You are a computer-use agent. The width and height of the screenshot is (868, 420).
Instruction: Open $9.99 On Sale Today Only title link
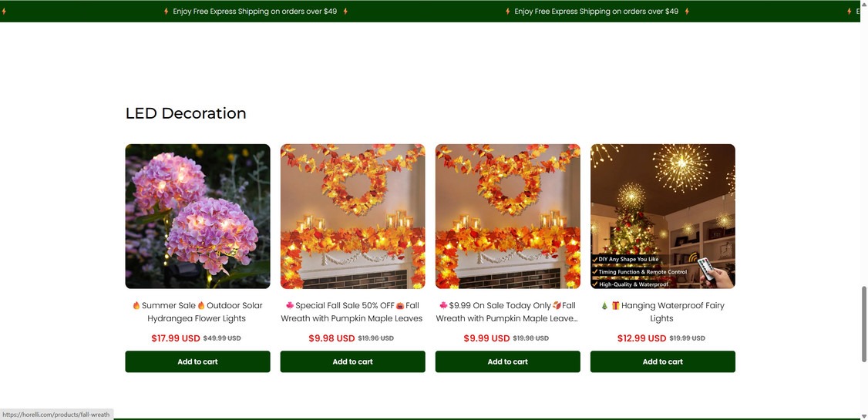(x=507, y=312)
